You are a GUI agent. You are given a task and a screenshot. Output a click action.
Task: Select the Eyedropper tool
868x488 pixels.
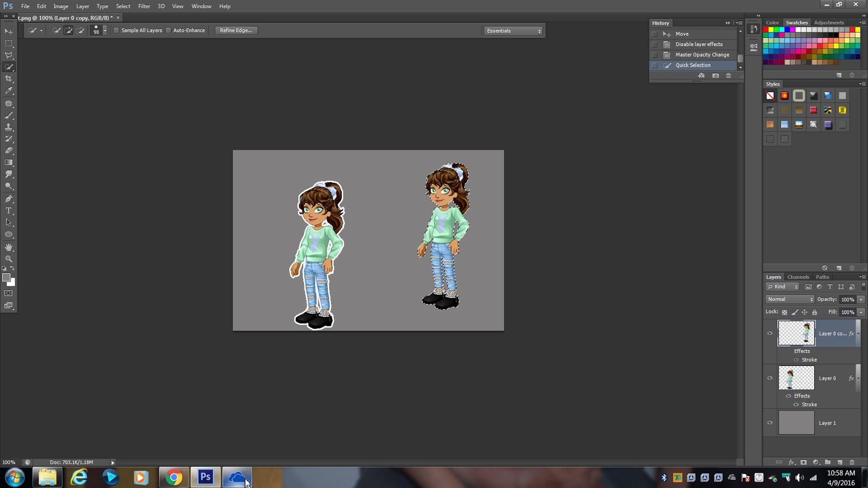click(x=9, y=91)
